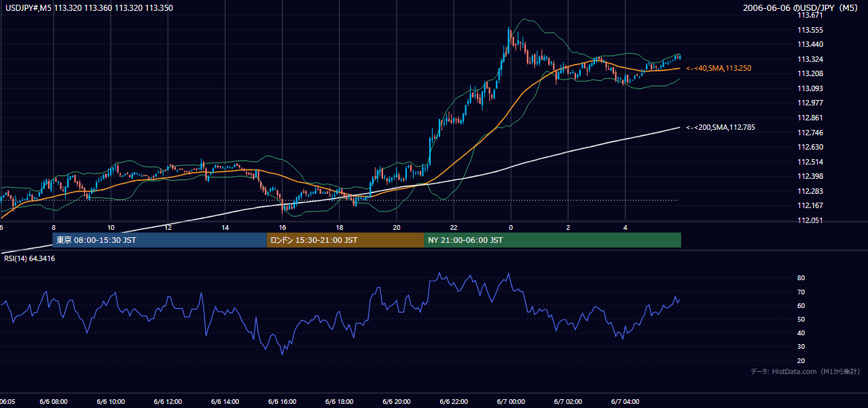Screen dimensions: 868x408
Task: Click price scale value 112.398
Action: tap(810, 177)
